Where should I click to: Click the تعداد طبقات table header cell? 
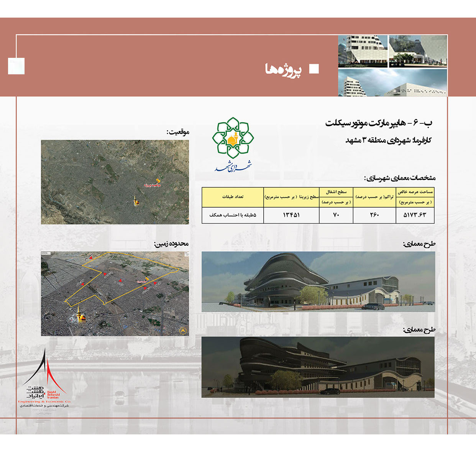click(x=233, y=197)
